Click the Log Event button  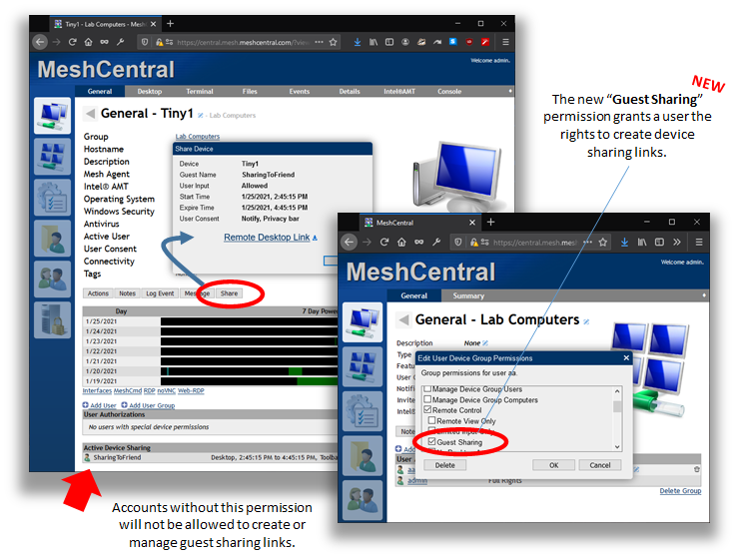(160, 293)
